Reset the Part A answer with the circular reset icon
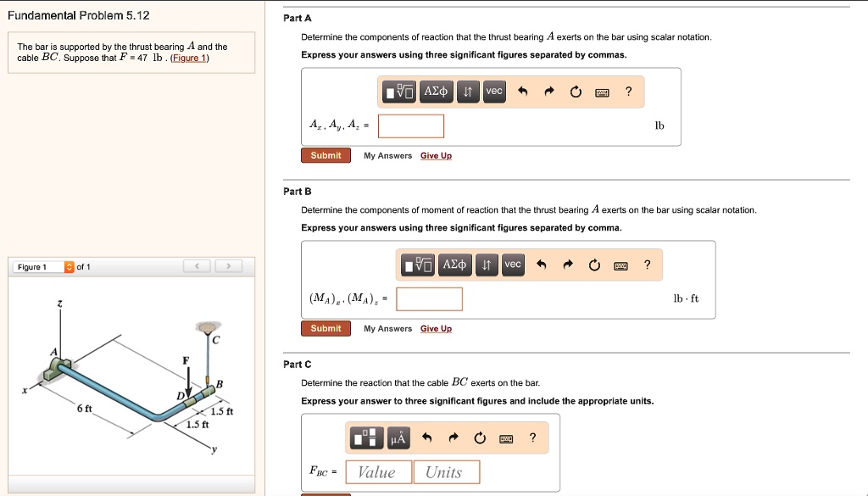Viewport: 868px width, 496px height. tap(576, 91)
